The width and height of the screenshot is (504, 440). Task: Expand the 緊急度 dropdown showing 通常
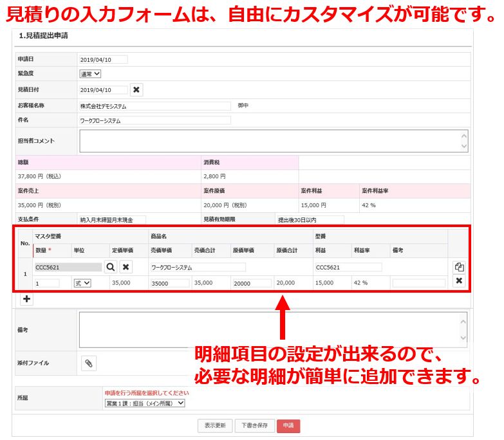[90, 74]
